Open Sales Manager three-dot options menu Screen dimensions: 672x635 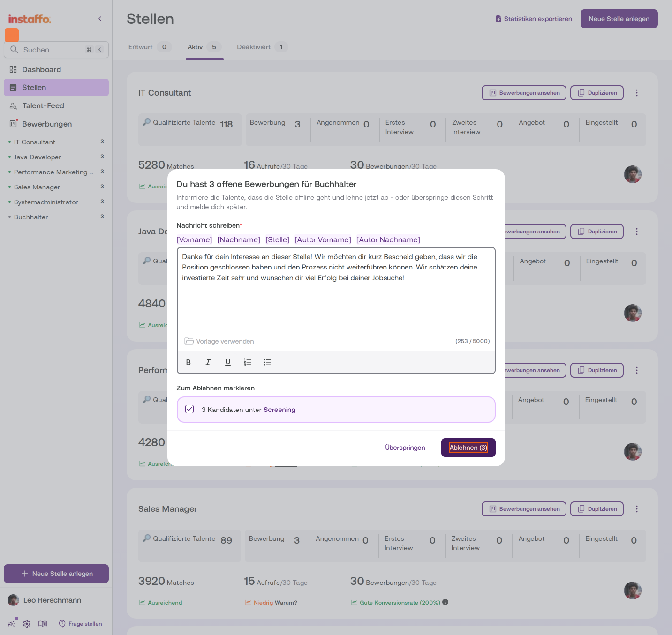point(637,509)
